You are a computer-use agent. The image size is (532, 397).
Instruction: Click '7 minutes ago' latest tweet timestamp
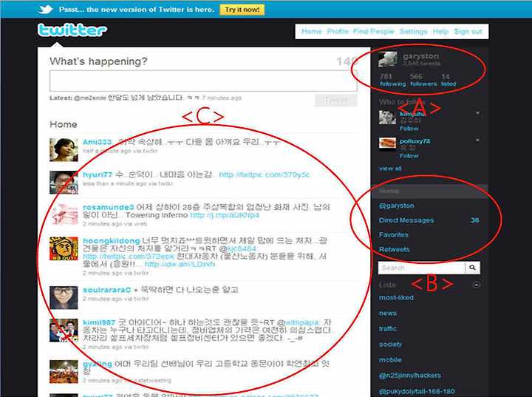[222, 98]
